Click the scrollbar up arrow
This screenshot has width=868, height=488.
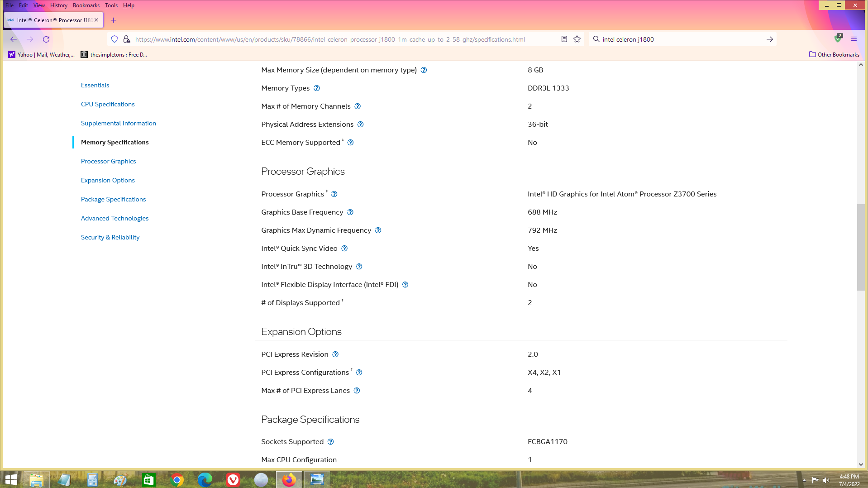point(861,65)
